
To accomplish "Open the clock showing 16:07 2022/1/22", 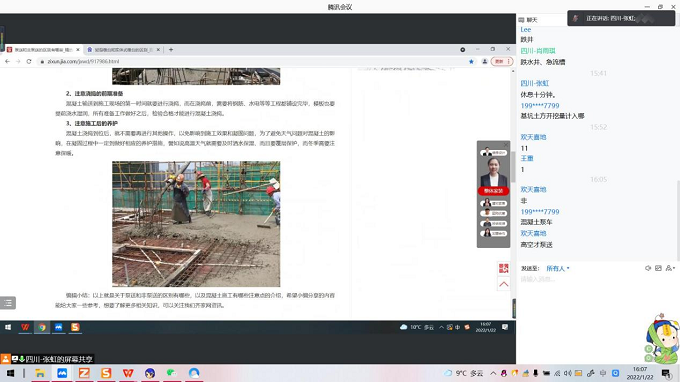I will tap(640, 373).
